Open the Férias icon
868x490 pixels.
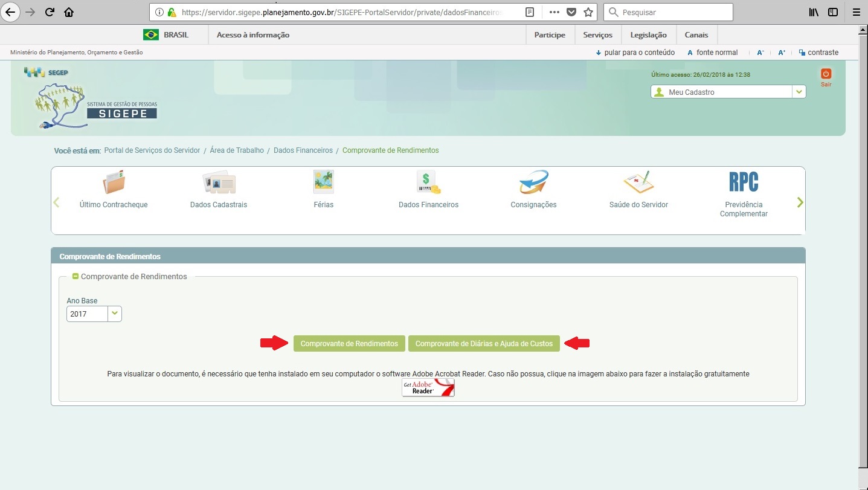coord(324,182)
